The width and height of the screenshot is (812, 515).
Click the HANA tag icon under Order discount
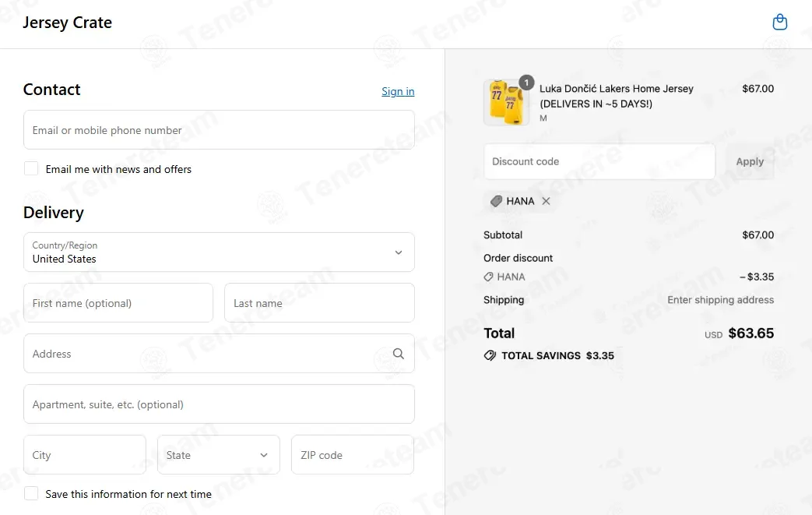(488, 277)
